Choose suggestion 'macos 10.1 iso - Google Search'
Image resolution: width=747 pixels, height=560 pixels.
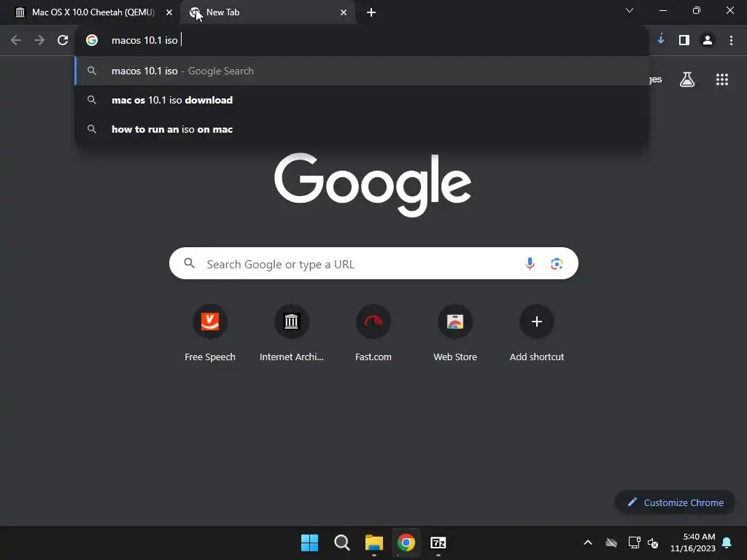pyautogui.click(x=362, y=71)
